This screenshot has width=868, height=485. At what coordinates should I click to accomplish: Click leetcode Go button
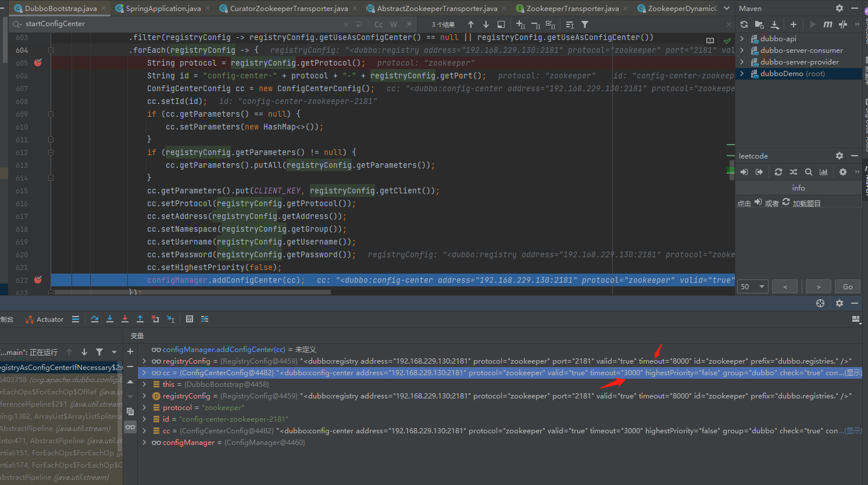848,286
